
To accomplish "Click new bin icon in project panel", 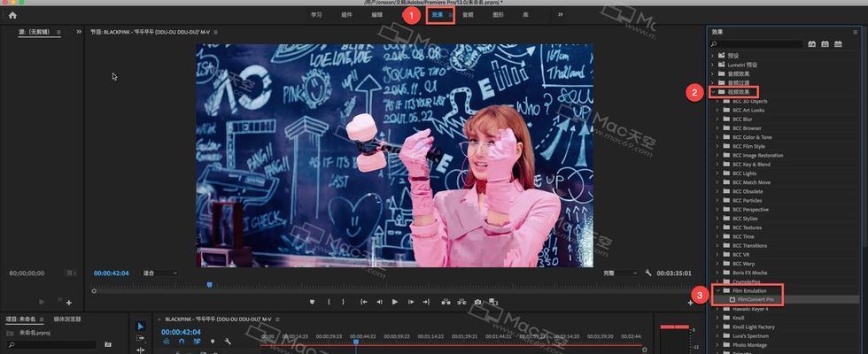I will click(108, 344).
